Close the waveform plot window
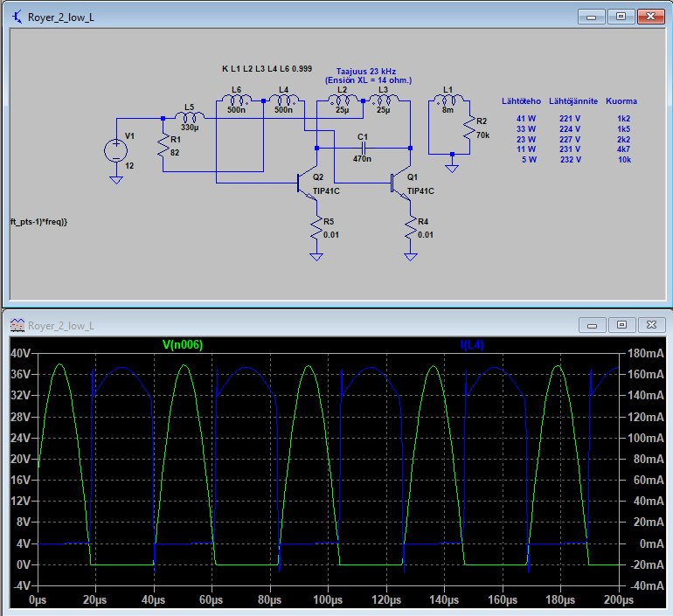This screenshot has width=673, height=616. pos(651,324)
